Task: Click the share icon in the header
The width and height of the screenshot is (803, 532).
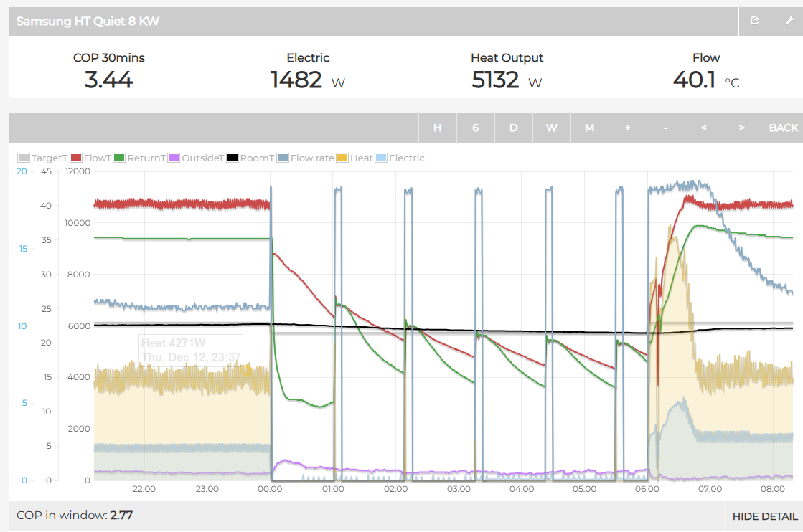Action: click(x=756, y=21)
